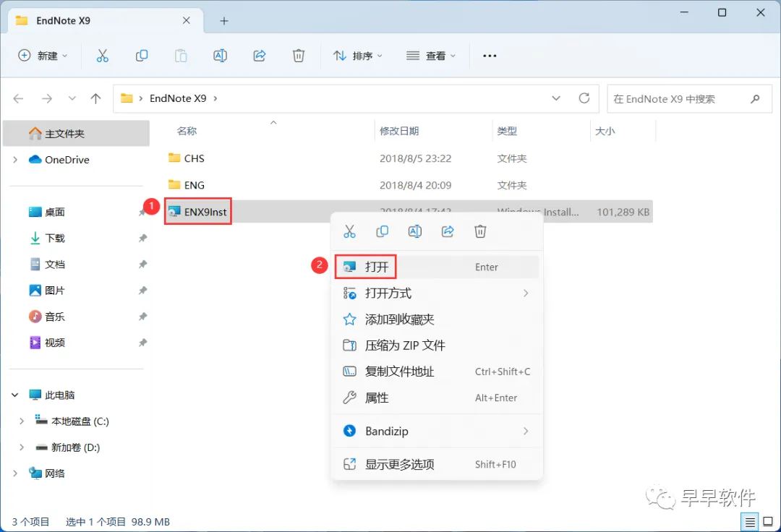Choose 复制文件地址 in the context menu

tap(437, 372)
